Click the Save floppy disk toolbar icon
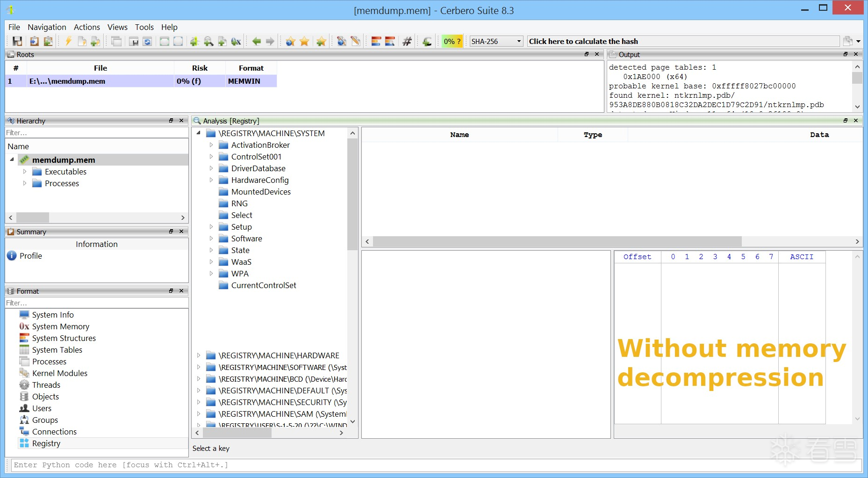 pyautogui.click(x=17, y=41)
